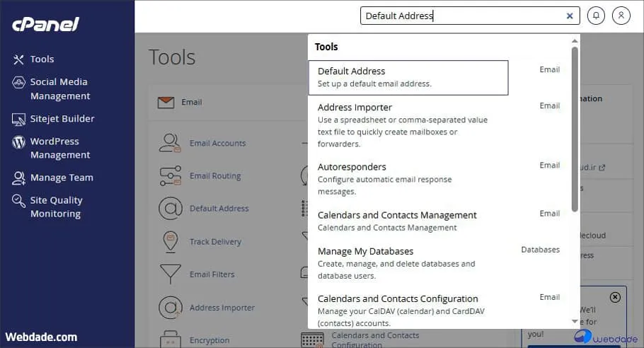
Task: Open notifications bell icon
Action: pyautogui.click(x=596, y=16)
